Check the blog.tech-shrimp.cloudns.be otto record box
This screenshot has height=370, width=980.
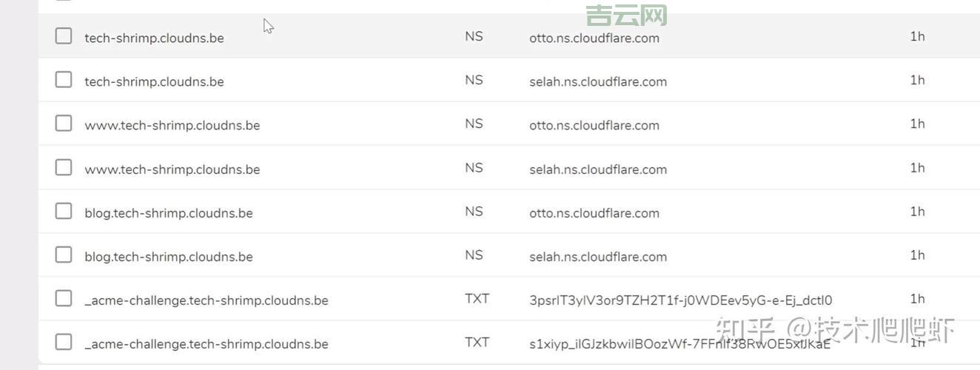click(64, 212)
